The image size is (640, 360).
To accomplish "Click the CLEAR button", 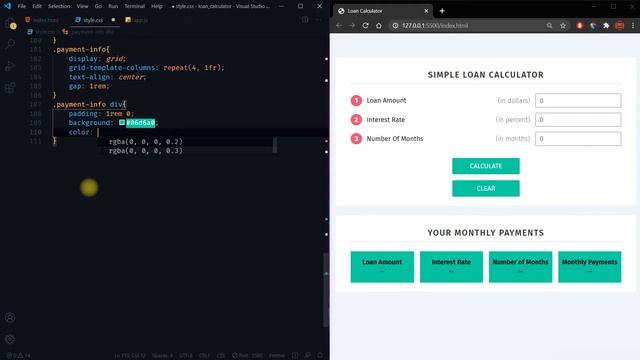I will [486, 189].
